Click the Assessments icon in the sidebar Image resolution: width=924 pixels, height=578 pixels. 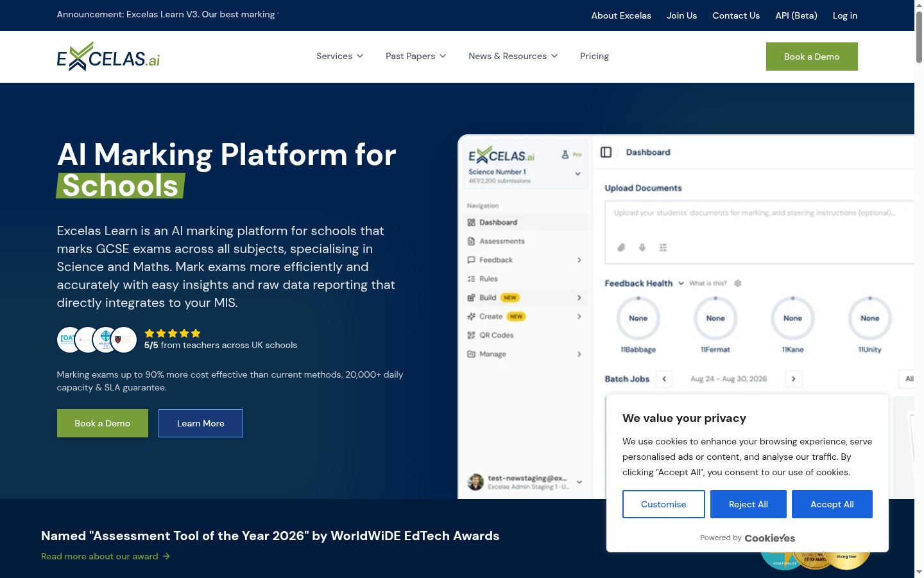tap(471, 241)
